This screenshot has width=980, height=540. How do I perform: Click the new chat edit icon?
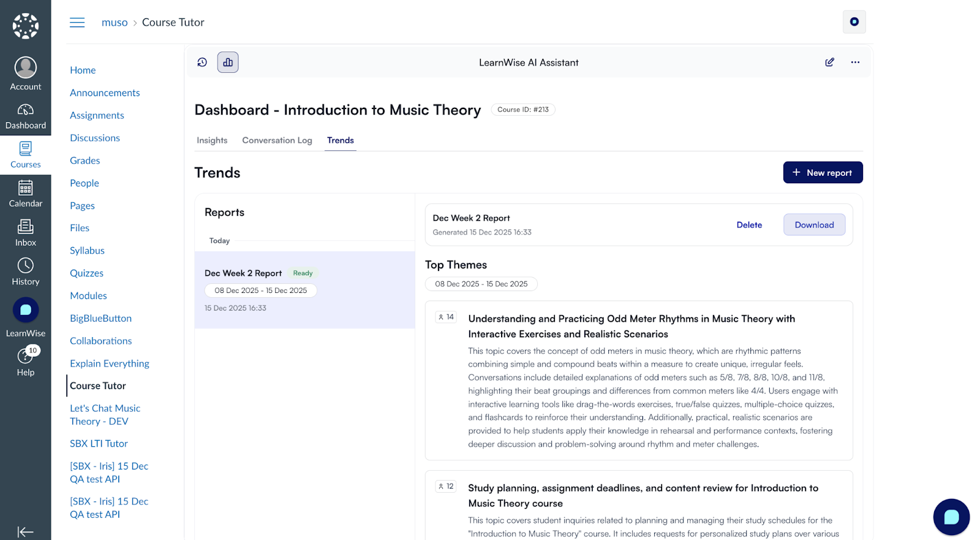pos(829,63)
